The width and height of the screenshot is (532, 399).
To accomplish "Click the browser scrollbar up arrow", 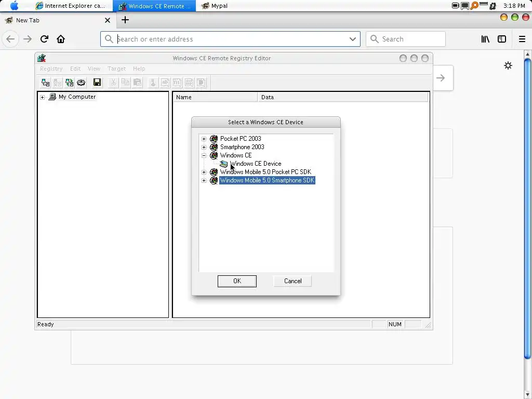I will [x=527, y=54].
